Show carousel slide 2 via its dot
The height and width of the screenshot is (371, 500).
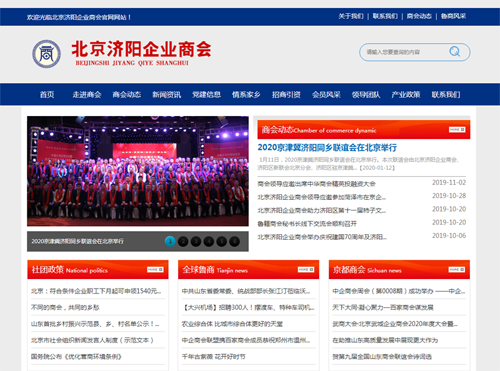183,241
